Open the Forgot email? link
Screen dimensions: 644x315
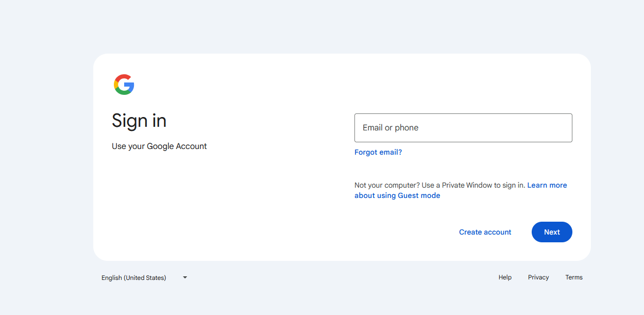point(378,152)
